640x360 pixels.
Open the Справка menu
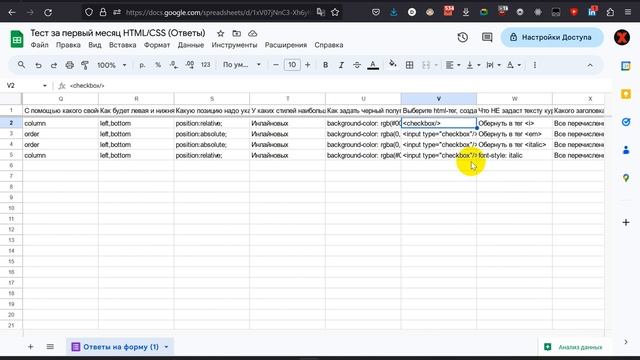tap(329, 45)
